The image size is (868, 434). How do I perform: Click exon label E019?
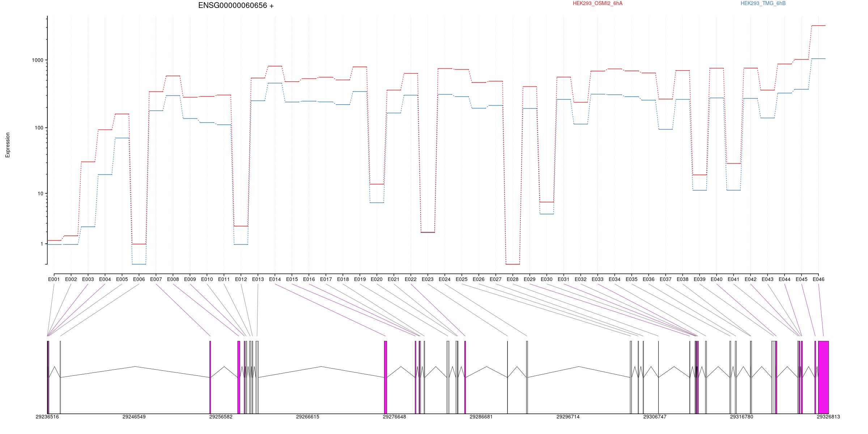tap(360, 279)
